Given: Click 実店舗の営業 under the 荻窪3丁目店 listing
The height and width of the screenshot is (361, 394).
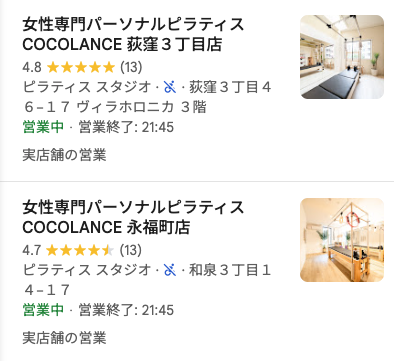Looking at the screenshot, I should coord(64,155).
